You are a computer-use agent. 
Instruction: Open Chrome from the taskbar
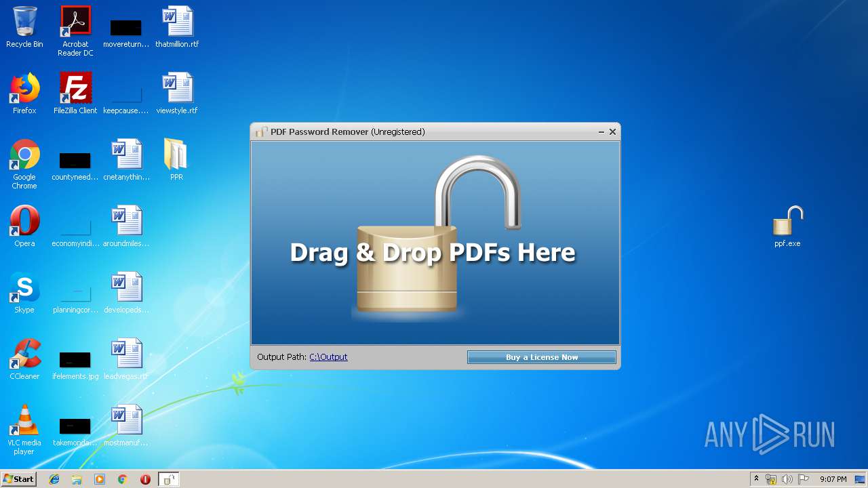tap(123, 479)
